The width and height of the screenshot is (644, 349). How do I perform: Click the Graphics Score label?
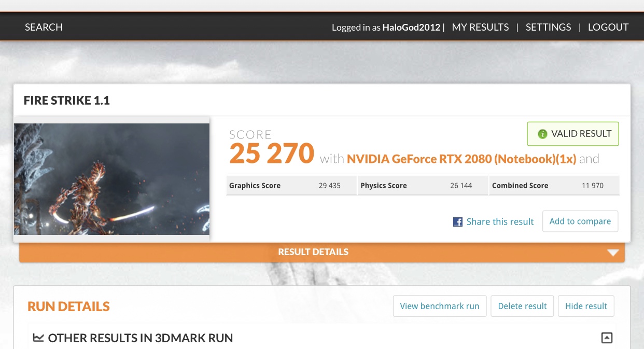255,186
